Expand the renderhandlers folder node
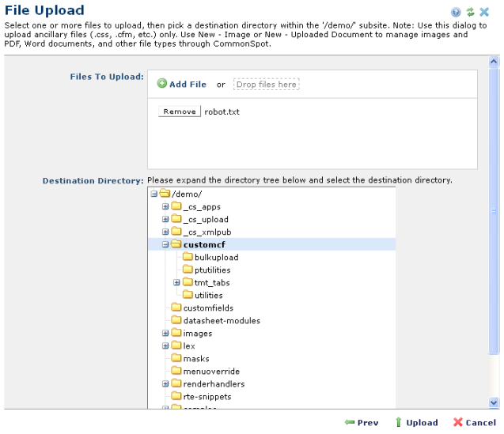The image size is (504, 434). coord(165,384)
